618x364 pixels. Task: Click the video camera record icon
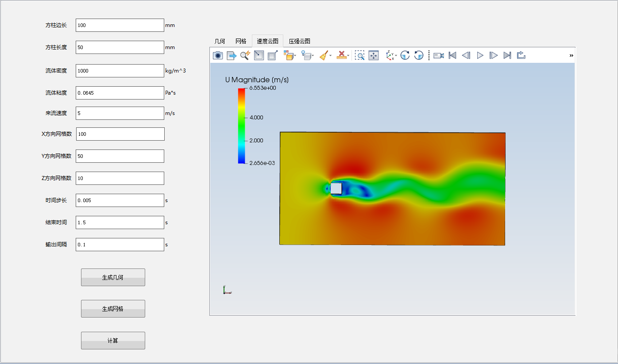[439, 55]
